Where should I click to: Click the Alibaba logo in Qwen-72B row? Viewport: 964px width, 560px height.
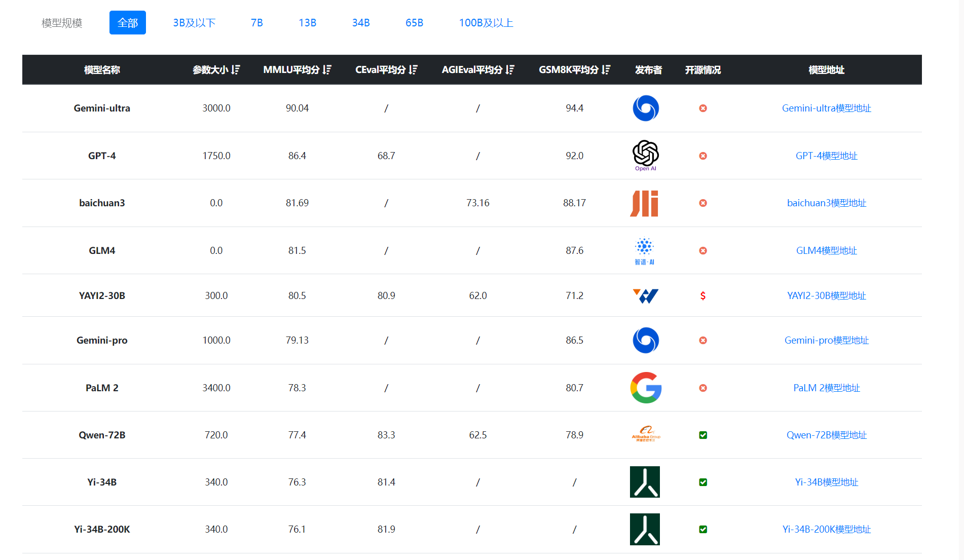646,434
